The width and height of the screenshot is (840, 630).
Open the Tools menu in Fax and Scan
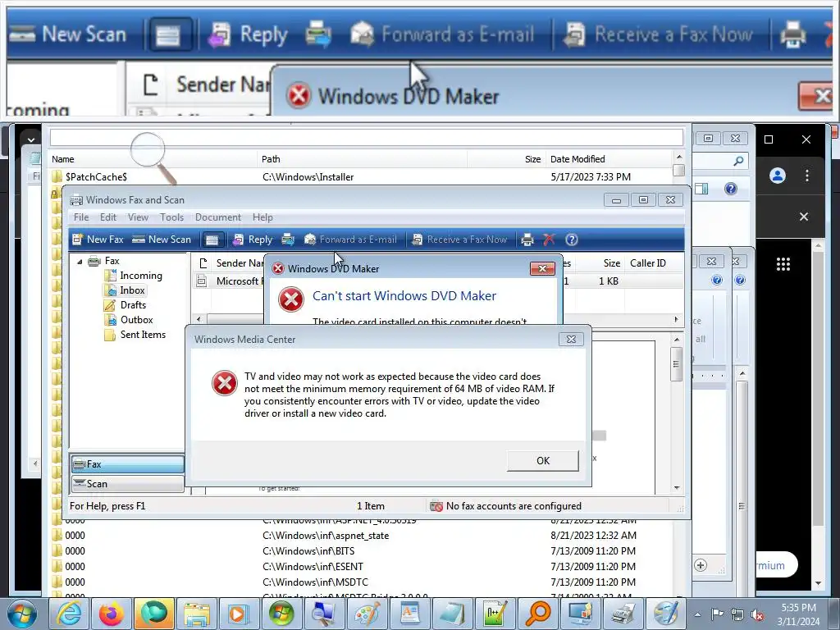(x=171, y=217)
